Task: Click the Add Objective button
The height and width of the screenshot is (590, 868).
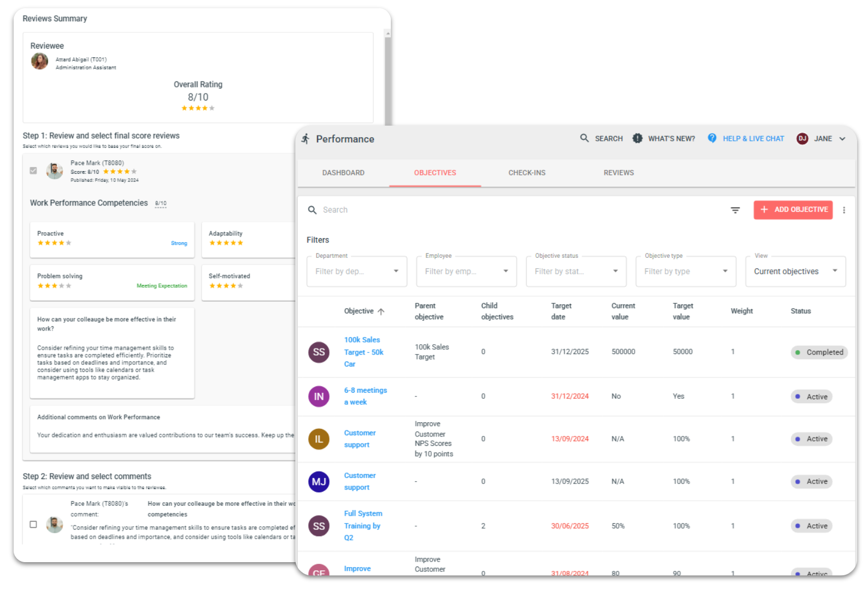Action: pyautogui.click(x=793, y=210)
